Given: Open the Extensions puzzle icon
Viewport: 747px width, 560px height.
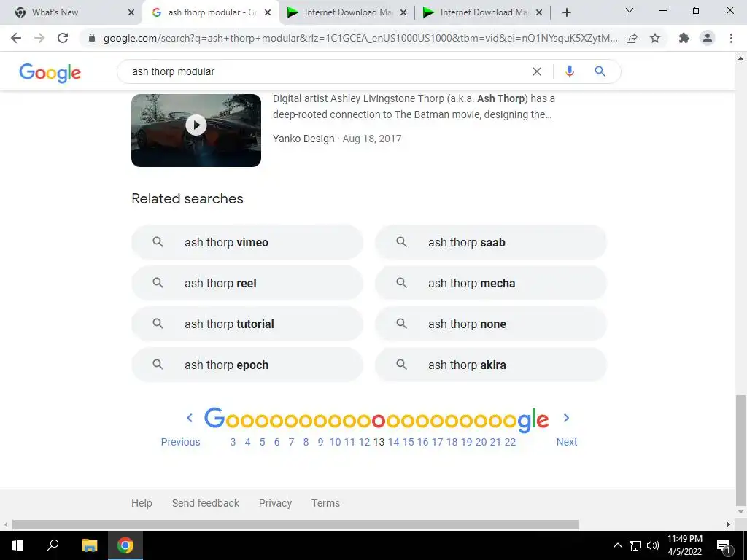Looking at the screenshot, I should (x=684, y=38).
